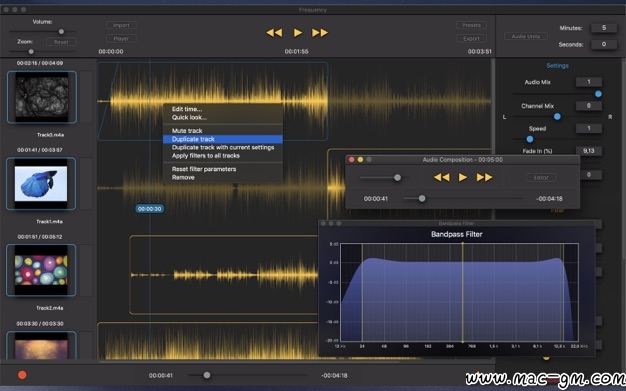
Task: Click the Settings heading
Action: [557, 65]
